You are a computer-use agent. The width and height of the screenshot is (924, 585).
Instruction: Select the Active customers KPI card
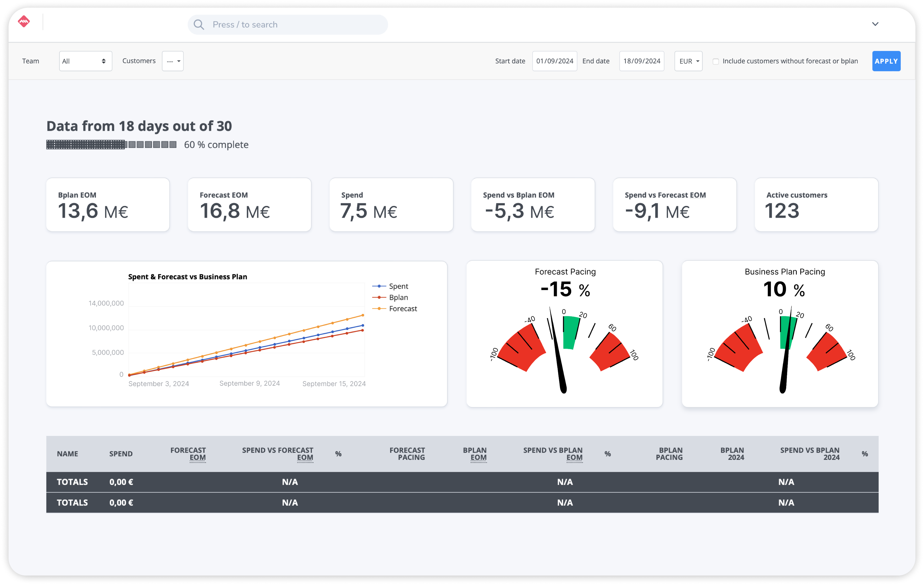point(816,205)
